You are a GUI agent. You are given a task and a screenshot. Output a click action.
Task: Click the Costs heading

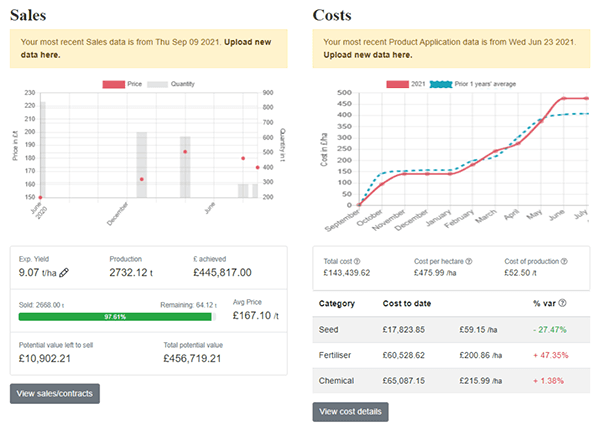(x=332, y=15)
